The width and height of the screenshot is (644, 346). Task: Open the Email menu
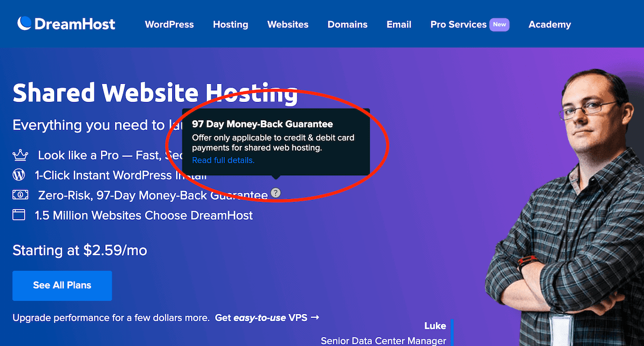click(399, 24)
